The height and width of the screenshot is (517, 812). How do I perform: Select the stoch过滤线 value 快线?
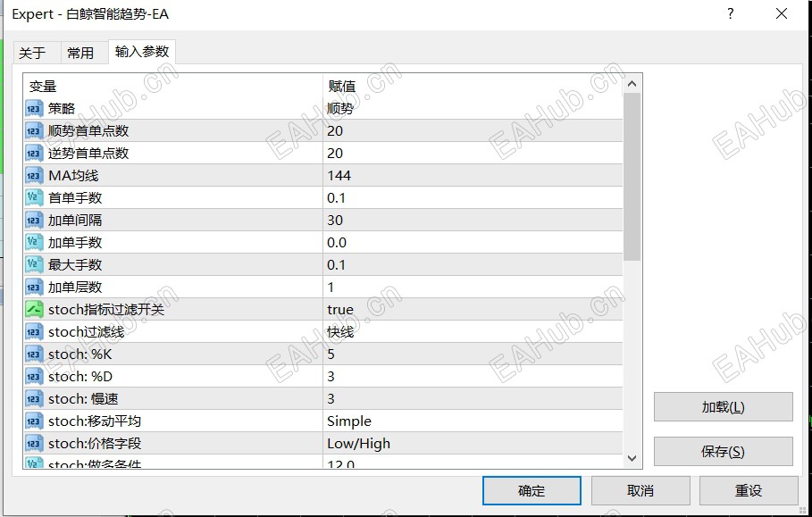tap(340, 332)
